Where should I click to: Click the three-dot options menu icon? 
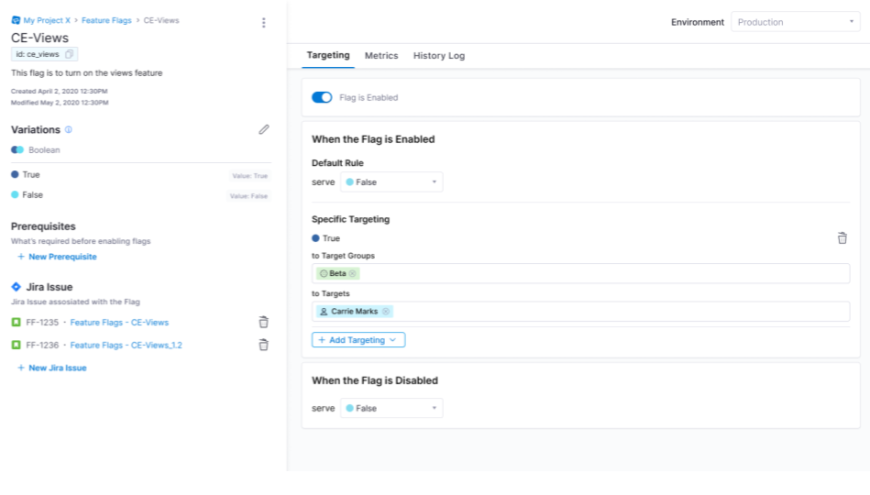[x=264, y=23]
